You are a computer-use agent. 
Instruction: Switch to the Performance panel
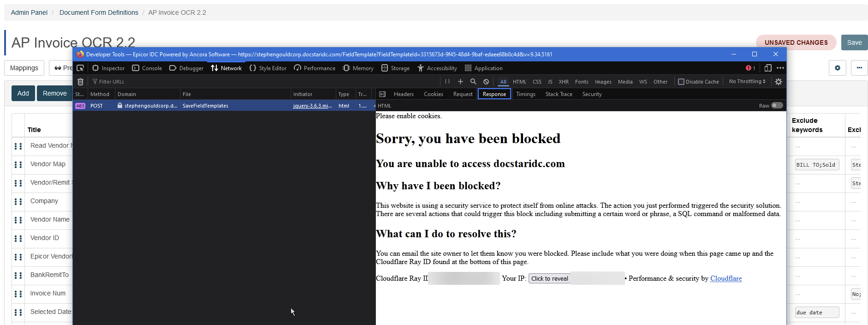click(315, 68)
